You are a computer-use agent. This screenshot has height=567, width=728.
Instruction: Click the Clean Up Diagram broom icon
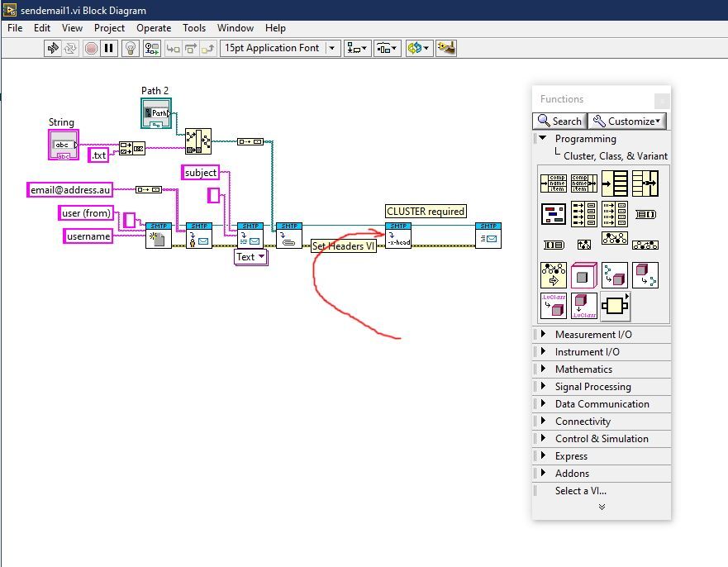tap(445, 48)
